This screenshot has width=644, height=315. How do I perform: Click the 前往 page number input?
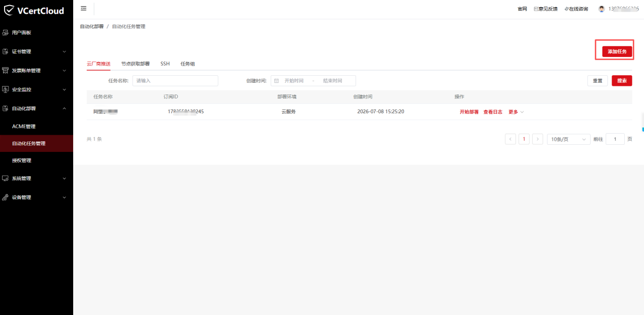point(615,139)
